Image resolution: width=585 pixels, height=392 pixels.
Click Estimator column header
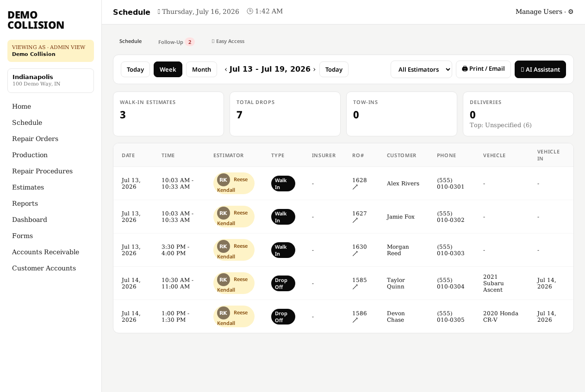tap(229, 155)
